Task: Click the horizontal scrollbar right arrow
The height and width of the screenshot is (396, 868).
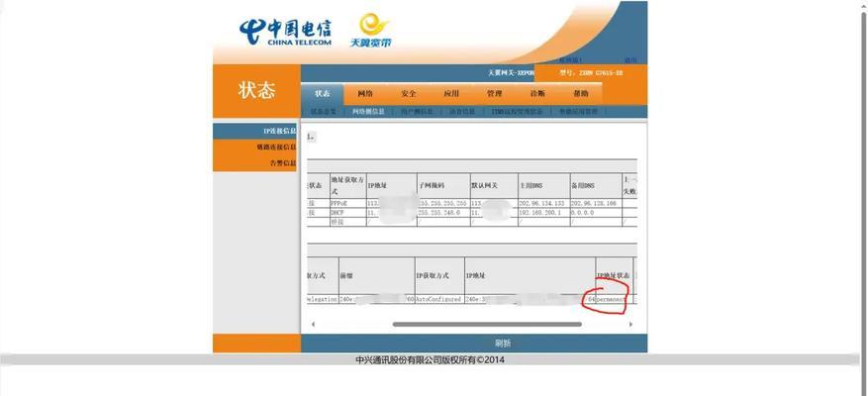Action: click(x=630, y=324)
